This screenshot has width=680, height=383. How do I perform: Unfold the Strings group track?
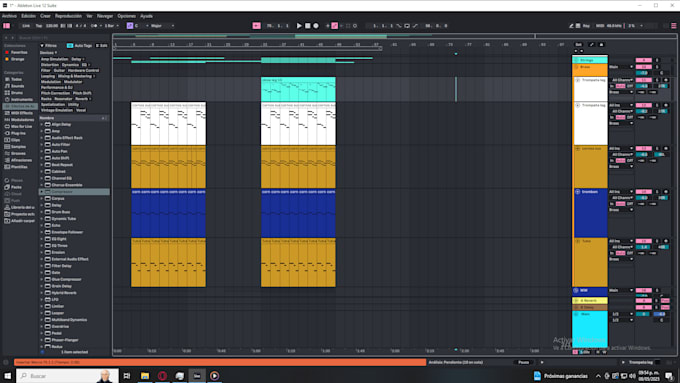tap(576, 60)
